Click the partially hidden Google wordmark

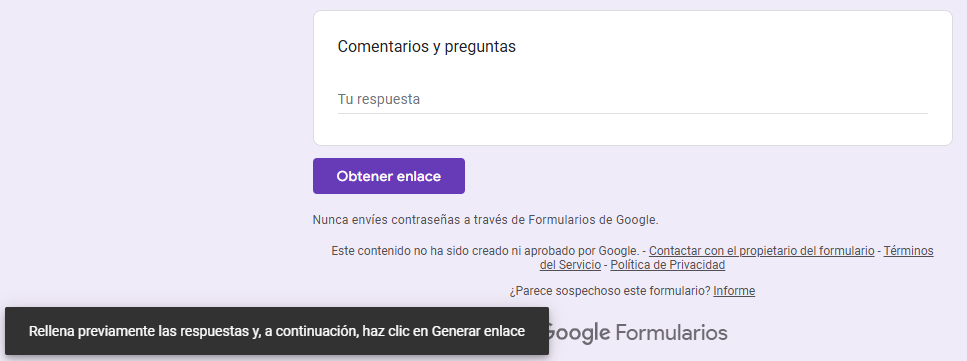pos(579,334)
